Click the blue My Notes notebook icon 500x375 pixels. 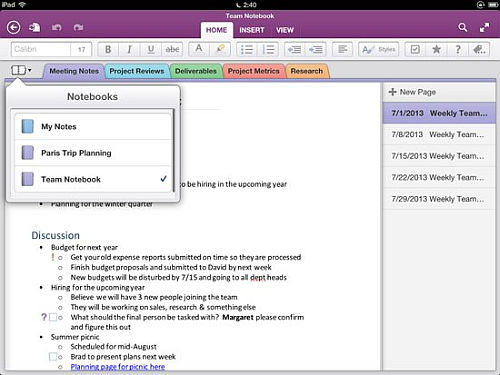point(27,127)
